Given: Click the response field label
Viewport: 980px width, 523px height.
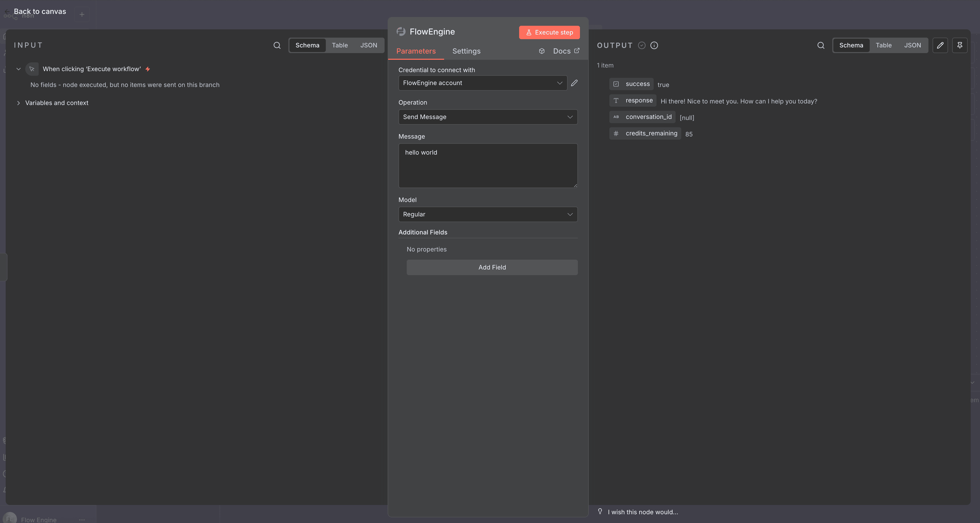Looking at the screenshot, I should point(639,100).
